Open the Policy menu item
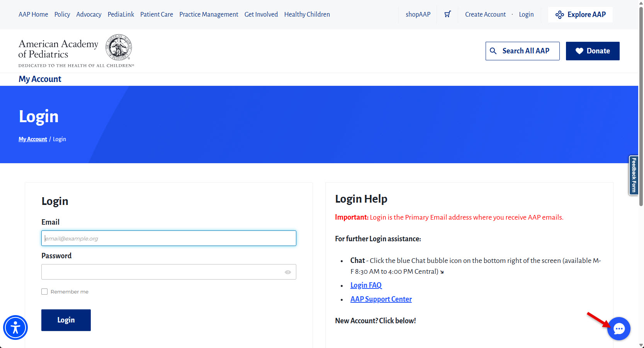The width and height of the screenshot is (644, 348). pos(62,14)
